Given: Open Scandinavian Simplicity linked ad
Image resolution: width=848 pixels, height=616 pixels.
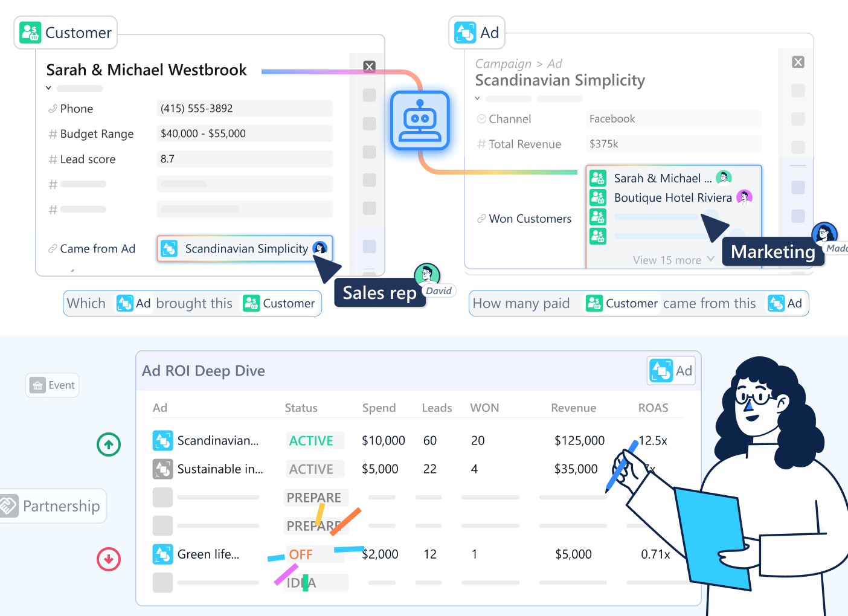Looking at the screenshot, I should (245, 249).
